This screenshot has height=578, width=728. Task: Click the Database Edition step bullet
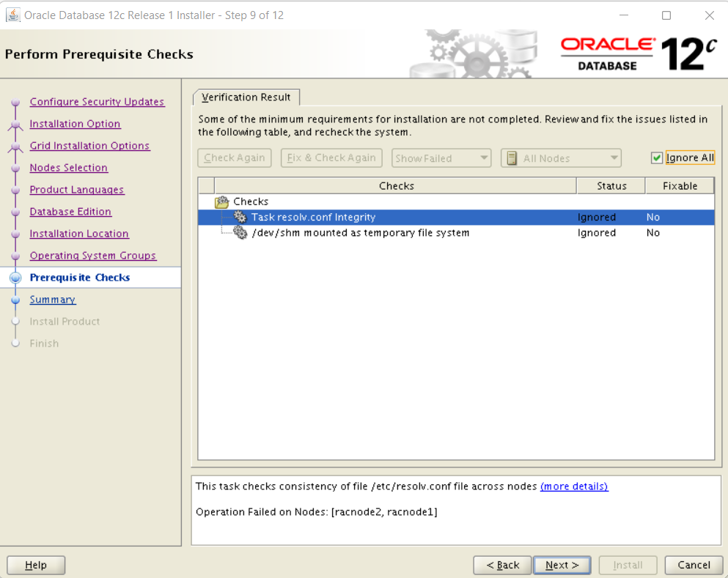pos(15,212)
